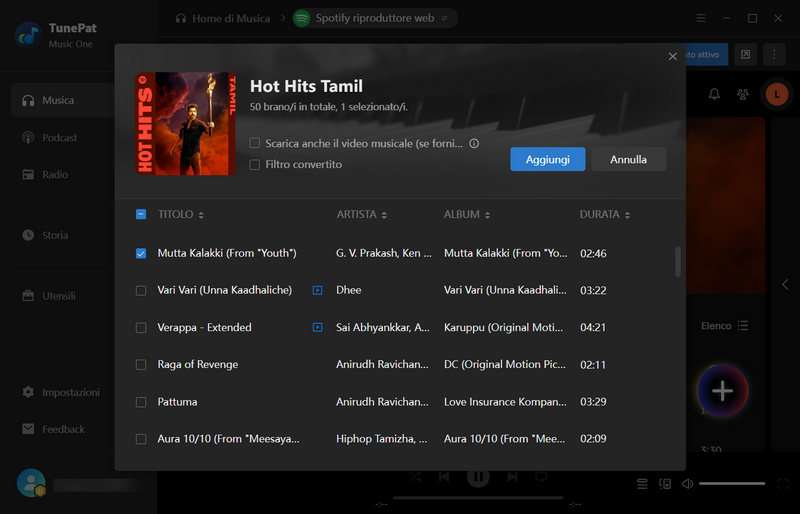Screen dimensions: 800x514
Task: Sort tracks by TITOLO column arrows
Action: [201, 215]
